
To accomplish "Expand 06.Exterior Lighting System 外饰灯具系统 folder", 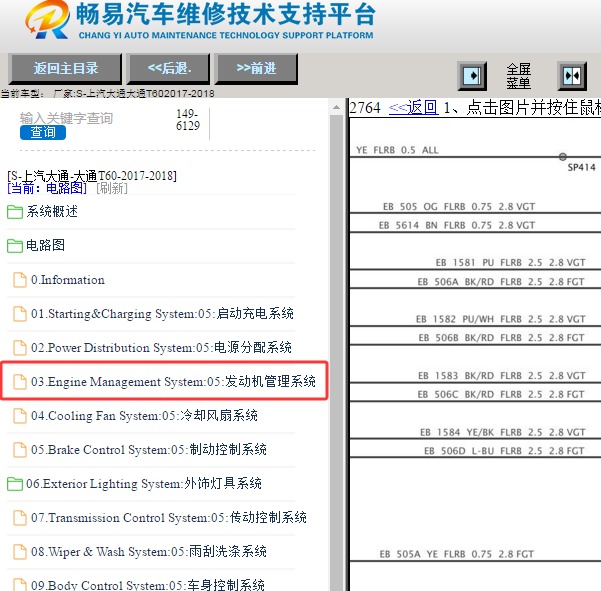I will (x=144, y=484).
